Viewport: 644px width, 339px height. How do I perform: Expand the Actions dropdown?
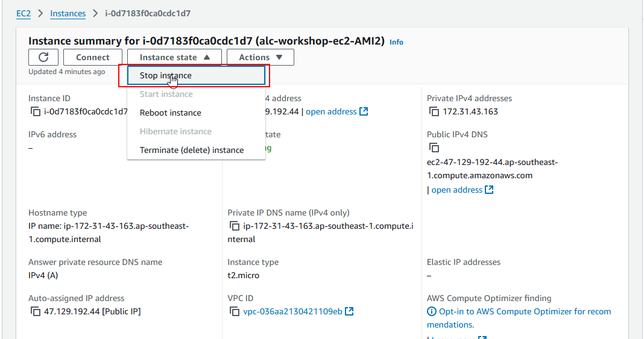260,57
